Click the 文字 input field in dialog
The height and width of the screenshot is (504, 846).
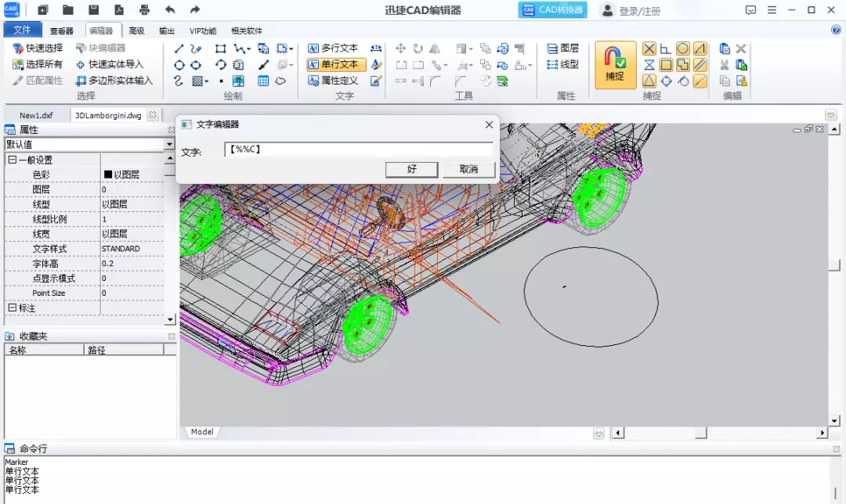pyautogui.click(x=359, y=149)
